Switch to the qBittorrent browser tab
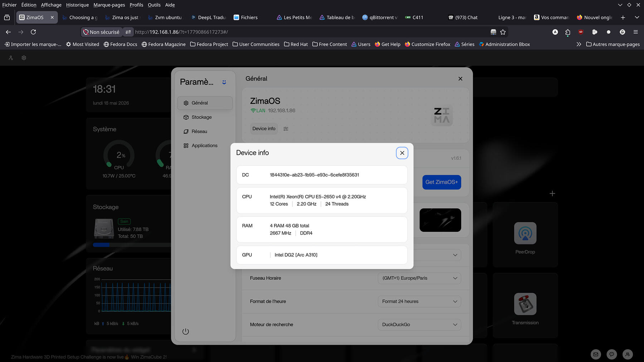Screen dimensions: 644x362 click(380, 18)
